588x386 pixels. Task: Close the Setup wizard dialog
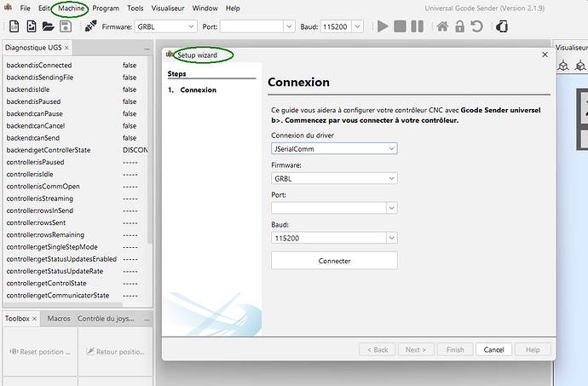(x=545, y=55)
